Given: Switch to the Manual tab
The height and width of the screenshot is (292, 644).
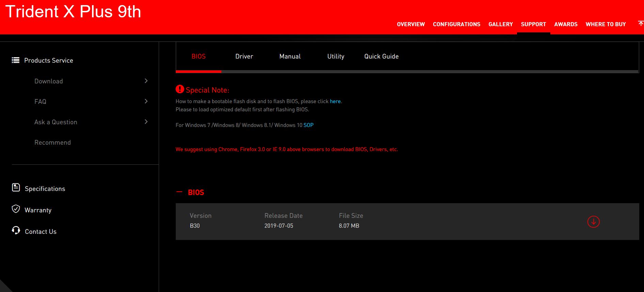Looking at the screenshot, I should (x=290, y=56).
